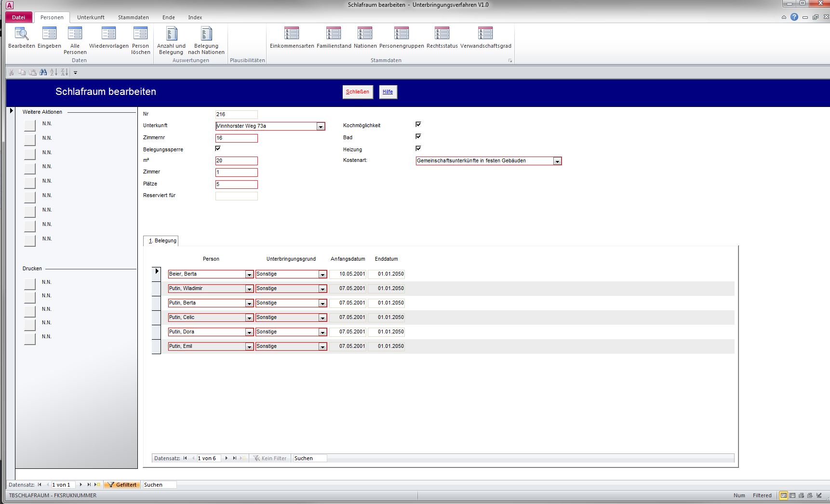Viewport: 830px width, 504px height.
Task: Click the Cut scissors toolbar icon
Action: tap(12, 72)
